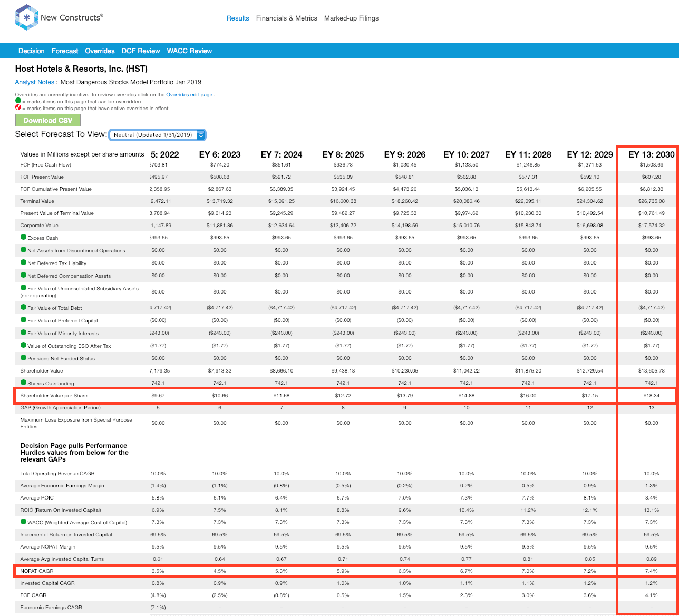Image resolution: width=679 pixels, height=616 pixels.
Task: Click Corporate Value $17,574.32 cell
Action: tap(652, 225)
